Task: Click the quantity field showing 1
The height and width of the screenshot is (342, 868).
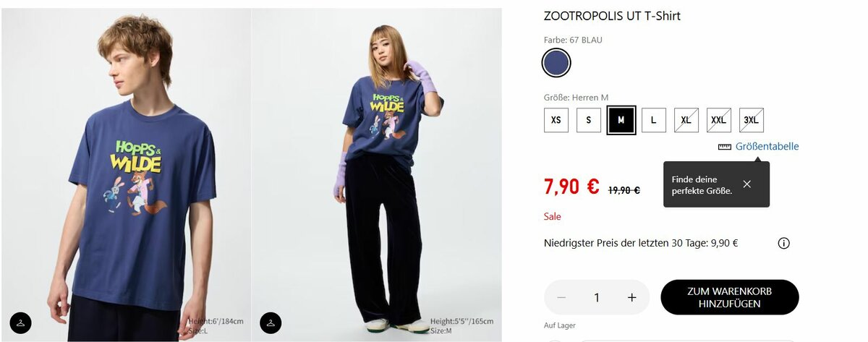Action: point(597,297)
